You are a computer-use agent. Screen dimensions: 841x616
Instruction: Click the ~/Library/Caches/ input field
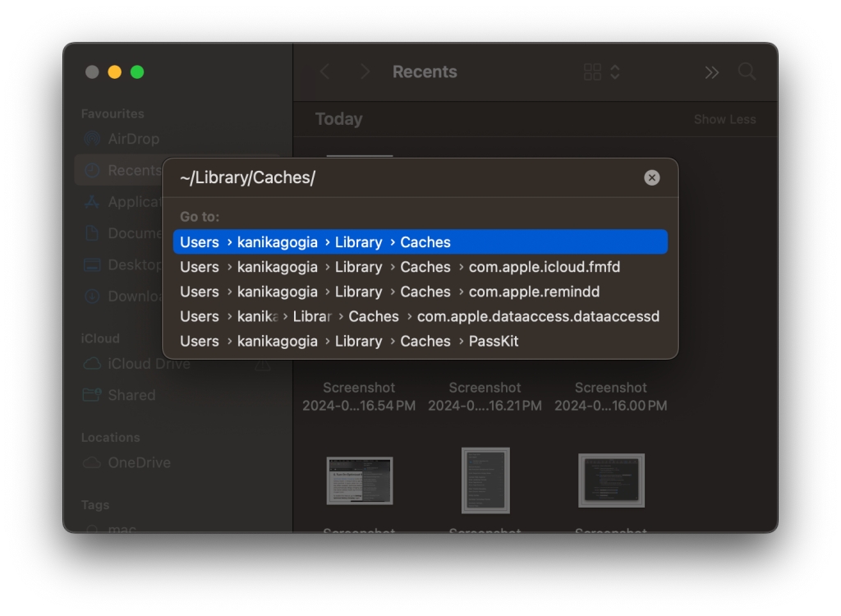tap(329, 177)
